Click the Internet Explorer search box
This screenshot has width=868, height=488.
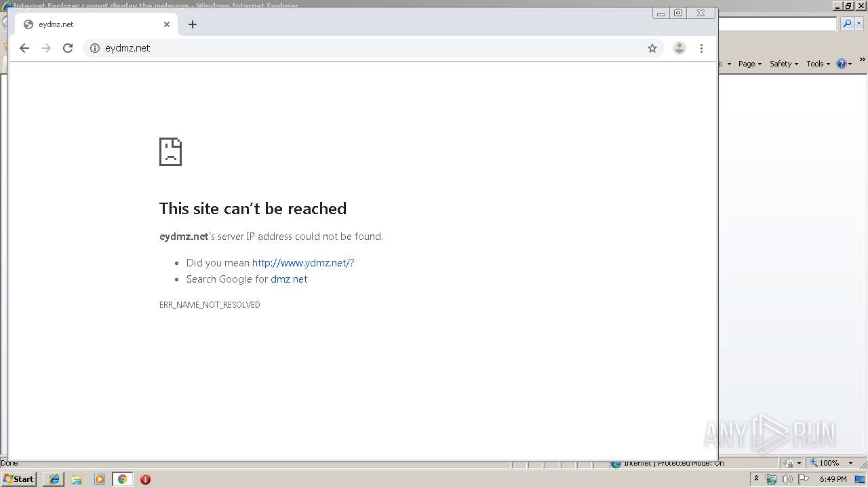(x=778, y=24)
